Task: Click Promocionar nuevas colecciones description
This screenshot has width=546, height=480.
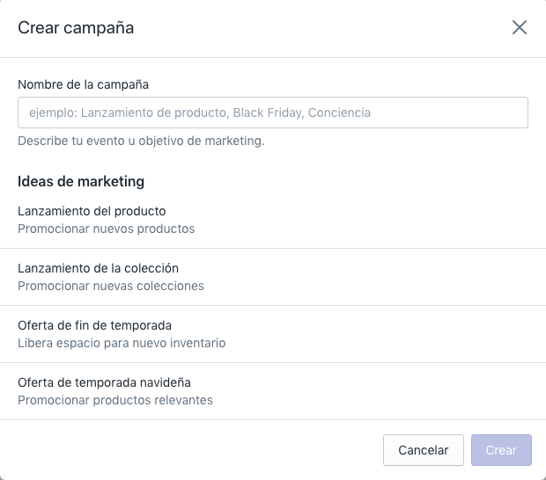Action: (111, 286)
